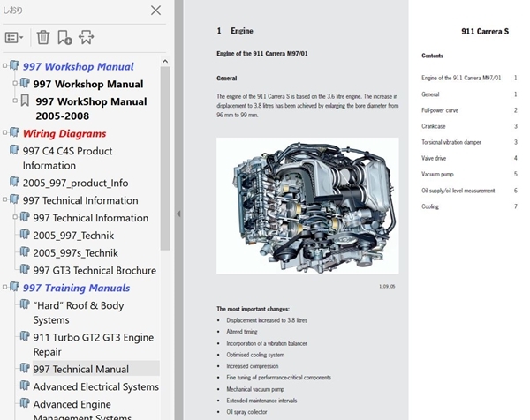Close the bookmarks panel
530x420 pixels.
pyautogui.click(x=155, y=11)
